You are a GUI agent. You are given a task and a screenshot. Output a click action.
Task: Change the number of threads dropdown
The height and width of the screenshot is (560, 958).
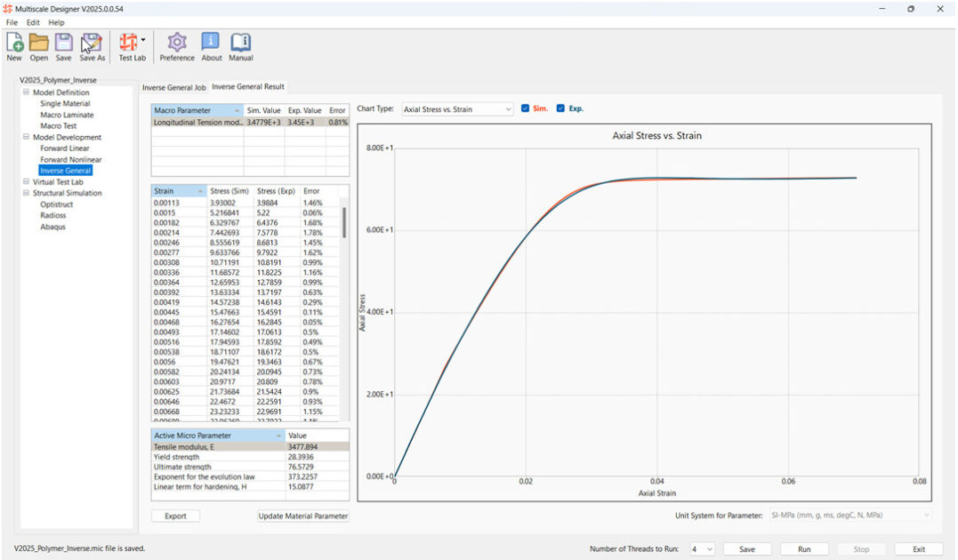(x=702, y=549)
